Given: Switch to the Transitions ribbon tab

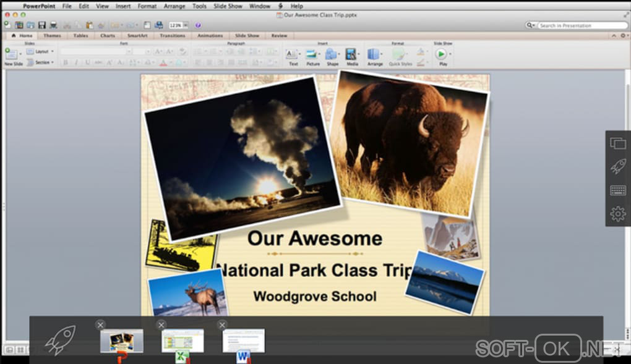Looking at the screenshot, I should coord(172,36).
